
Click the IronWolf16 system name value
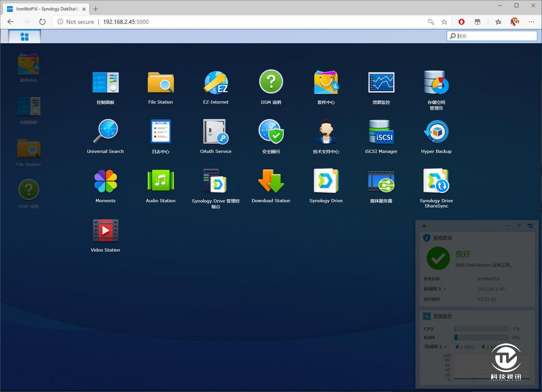488,279
